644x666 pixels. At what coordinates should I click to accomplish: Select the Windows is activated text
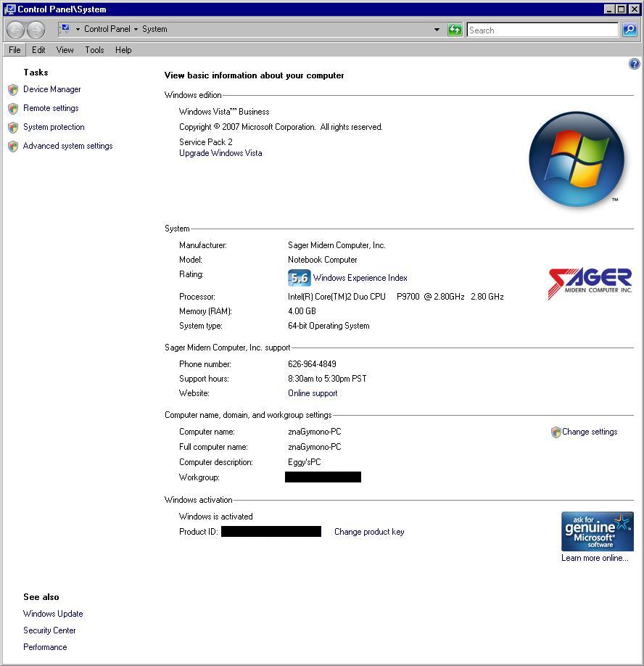click(215, 517)
